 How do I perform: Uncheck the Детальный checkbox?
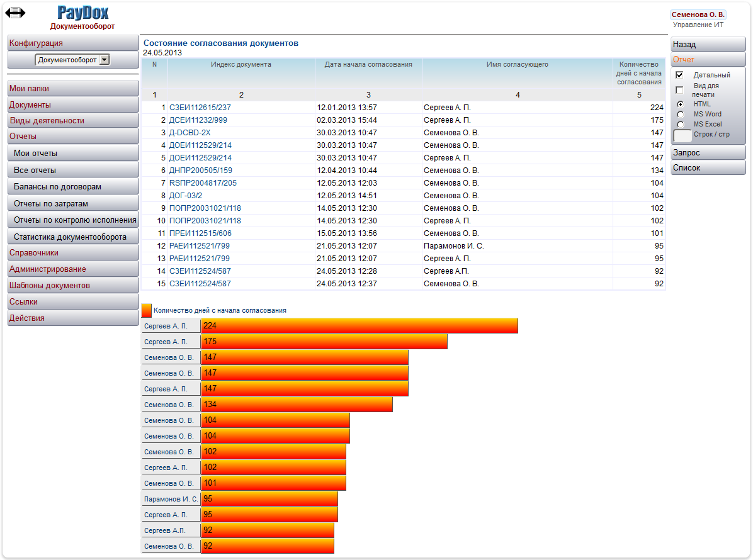coord(679,75)
